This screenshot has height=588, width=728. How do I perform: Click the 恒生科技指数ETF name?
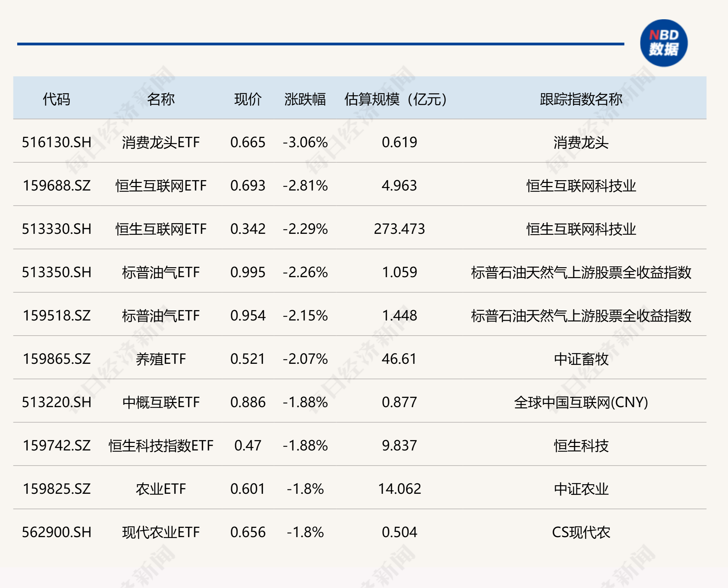tap(161, 446)
